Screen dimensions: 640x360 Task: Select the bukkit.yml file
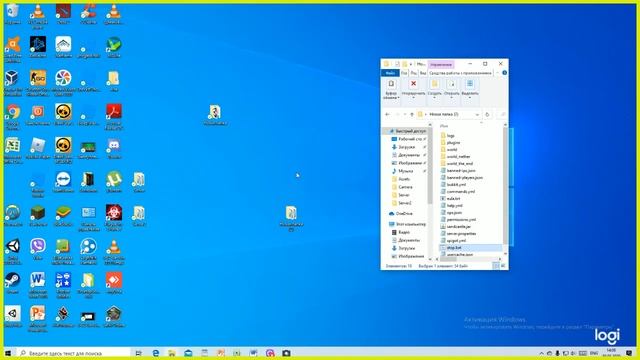coord(453,184)
